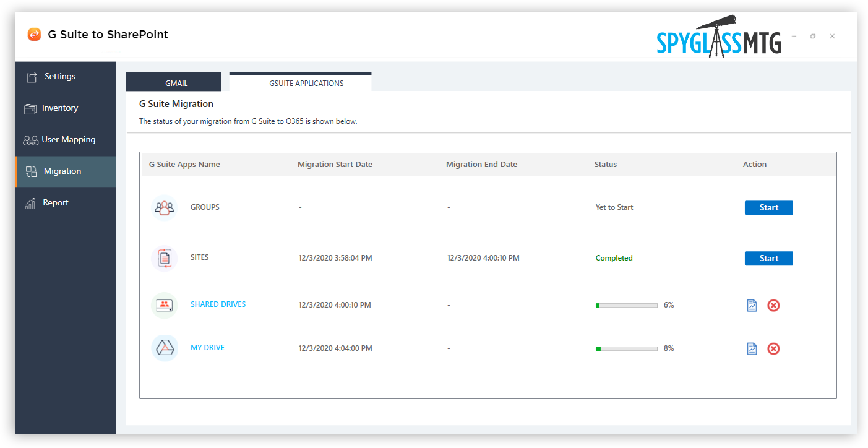The image size is (868, 448).
Task: Start the SITES migration again
Action: (x=768, y=259)
